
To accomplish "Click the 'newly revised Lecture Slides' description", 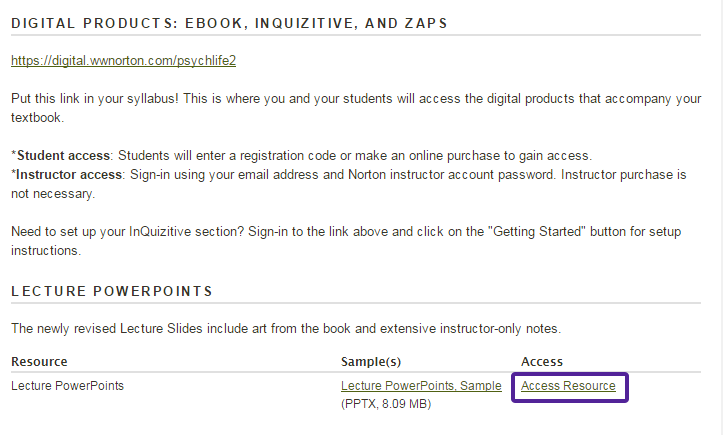I will point(286,328).
